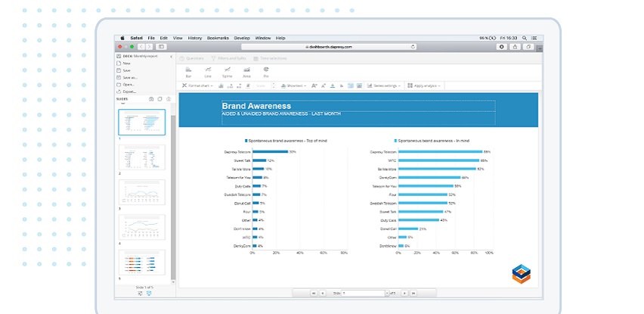Image resolution: width=644 pixels, height=314 pixels.
Task: Click Open... in the deck menu
Action: tap(125, 84)
